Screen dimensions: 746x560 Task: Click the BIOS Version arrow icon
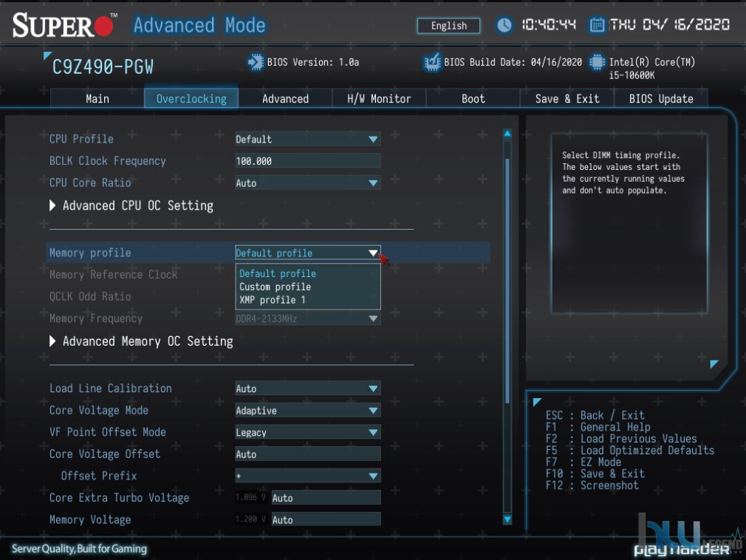256,62
